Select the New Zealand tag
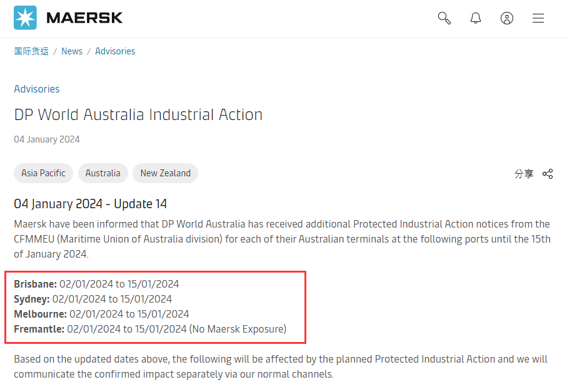567x392 pixels. tap(165, 173)
